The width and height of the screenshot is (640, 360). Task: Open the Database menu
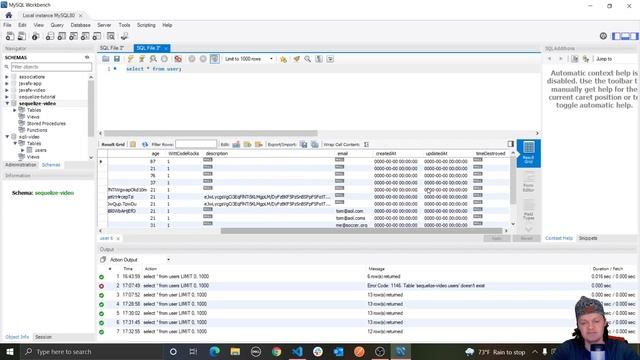click(x=80, y=25)
